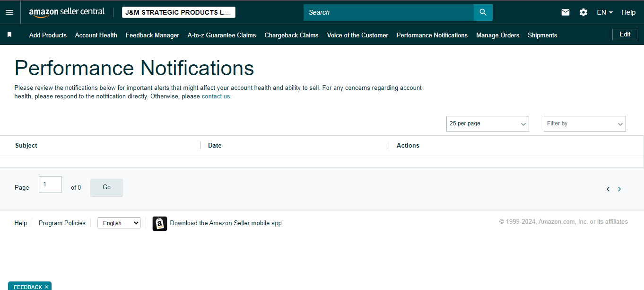The height and width of the screenshot is (290, 644).
Task: Click the Performance Notifications page heading
Action: pos(134,68)
